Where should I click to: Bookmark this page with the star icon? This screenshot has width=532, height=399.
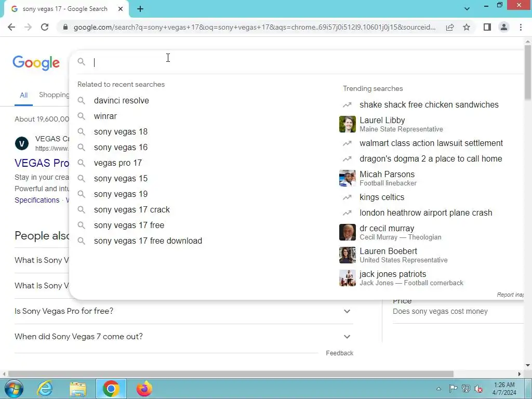point(467,27)
